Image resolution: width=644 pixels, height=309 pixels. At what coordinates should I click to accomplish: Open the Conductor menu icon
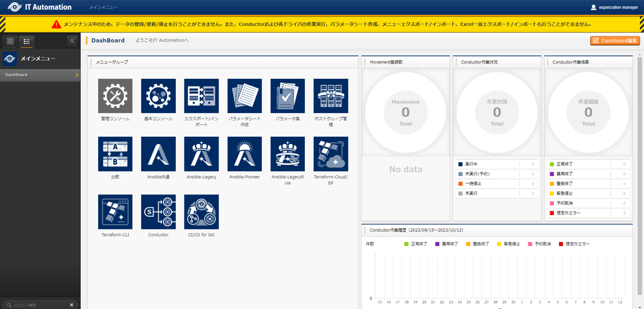pos(158,211)
